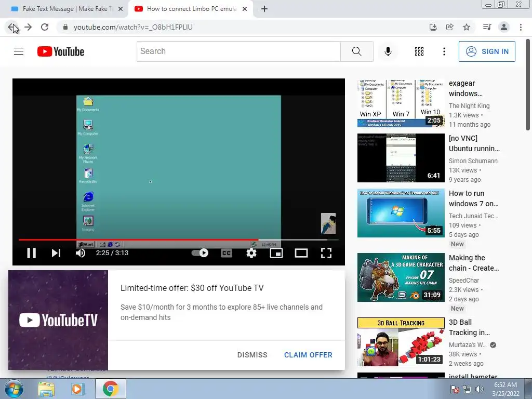The height and width of the screenshot is (399, 532).
Task: Open [no VNC] Ubuntu running video title
Action: [x=474, y=143]
